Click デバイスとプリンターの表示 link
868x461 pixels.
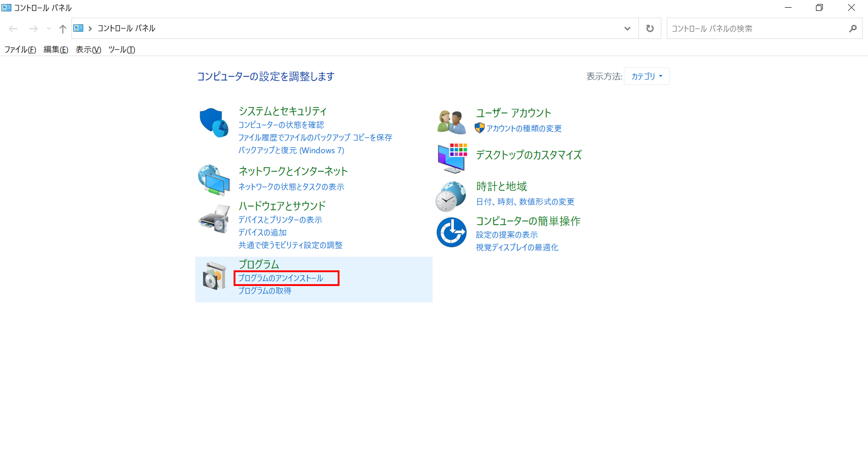point(280,220)
